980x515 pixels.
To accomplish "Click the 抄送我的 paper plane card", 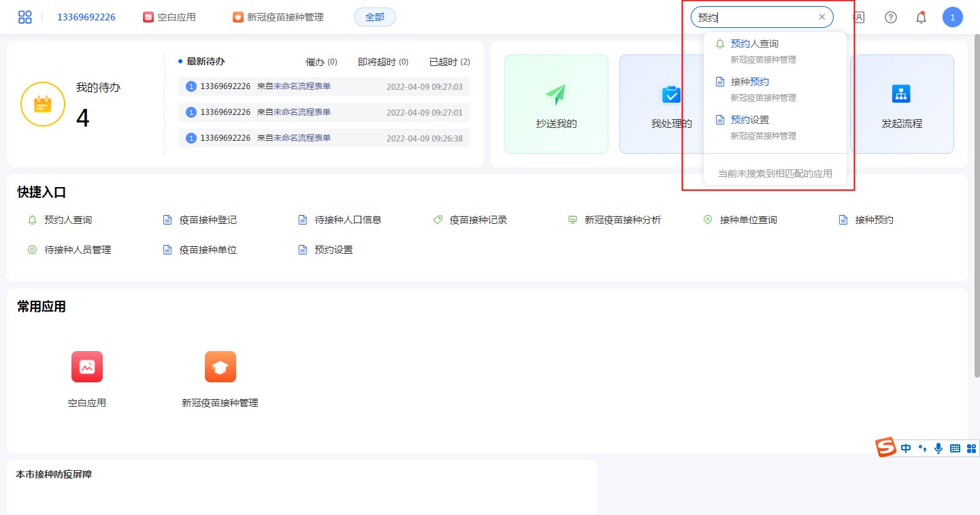I will coord(556,104).
